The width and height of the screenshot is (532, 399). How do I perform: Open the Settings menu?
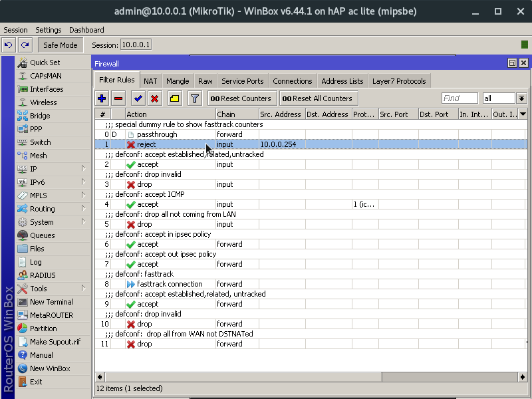coord(48,30)
